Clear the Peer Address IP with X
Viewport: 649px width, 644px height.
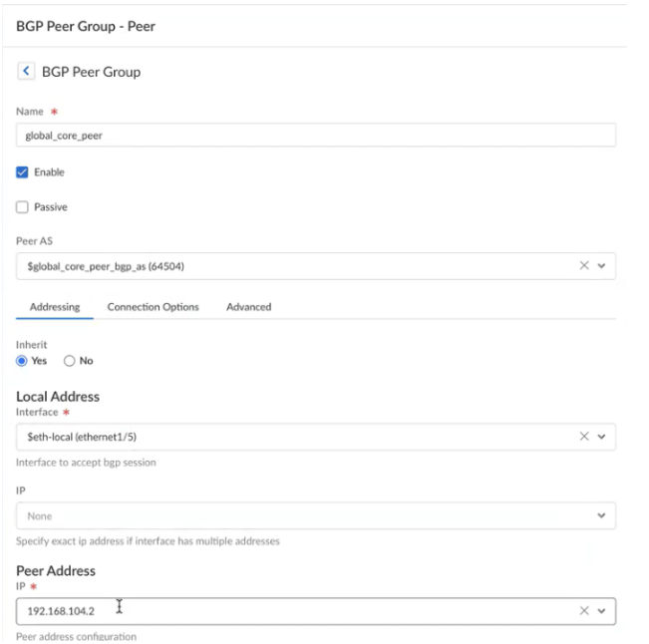[585, 611]
